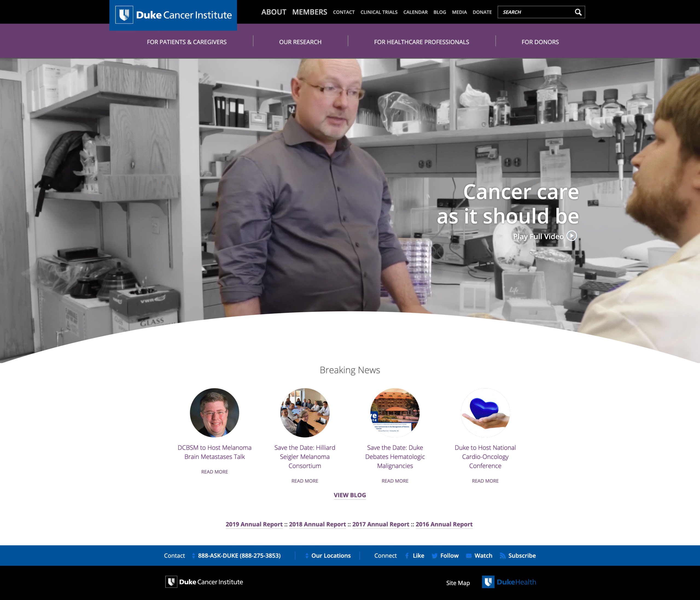
Task: Open the Duke Debates building thumbnail
Action: (x=395, y=412)
